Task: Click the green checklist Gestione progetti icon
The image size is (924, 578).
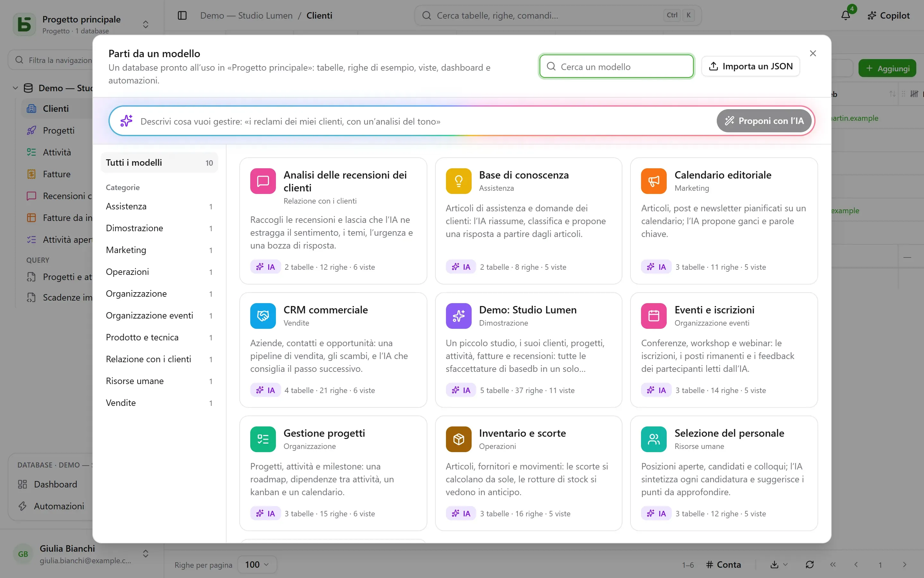Action: (x=263, y=439)
